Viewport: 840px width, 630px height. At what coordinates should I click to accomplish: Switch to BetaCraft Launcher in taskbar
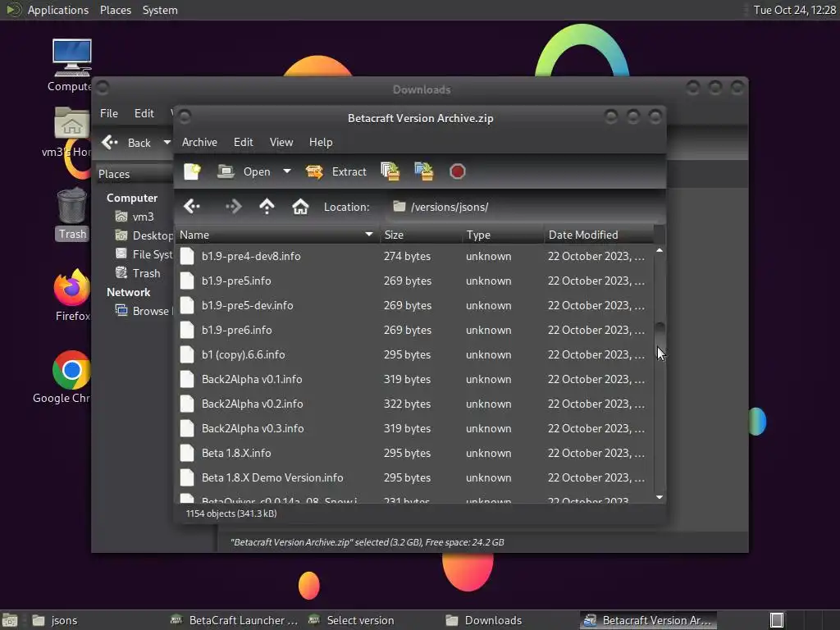pyautogui.click(x=234, y=620)
